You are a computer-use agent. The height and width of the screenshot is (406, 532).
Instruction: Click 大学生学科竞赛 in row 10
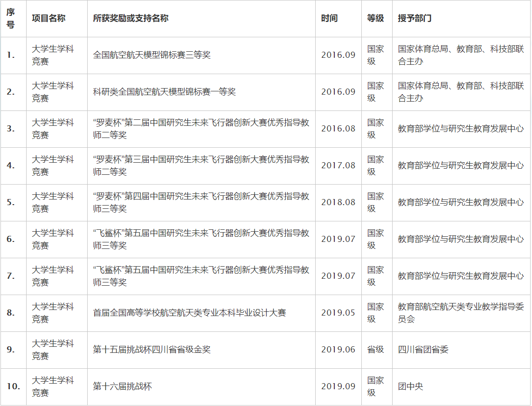point(57,387)
